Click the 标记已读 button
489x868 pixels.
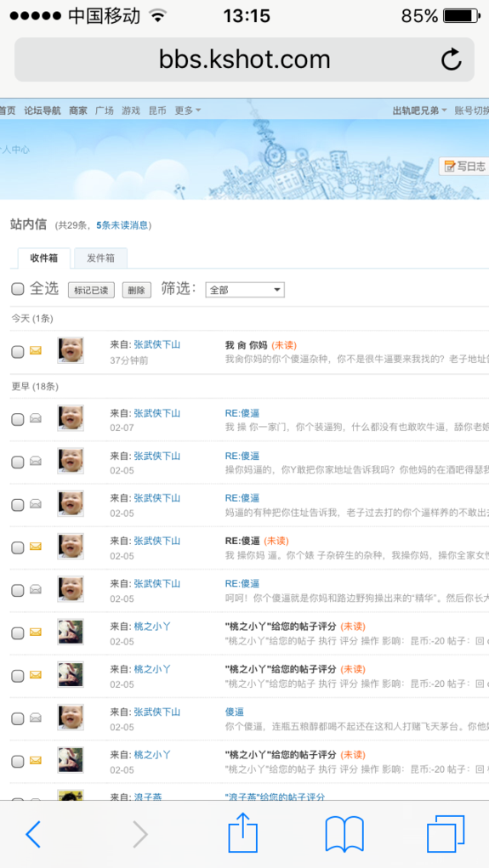point(91,291)
